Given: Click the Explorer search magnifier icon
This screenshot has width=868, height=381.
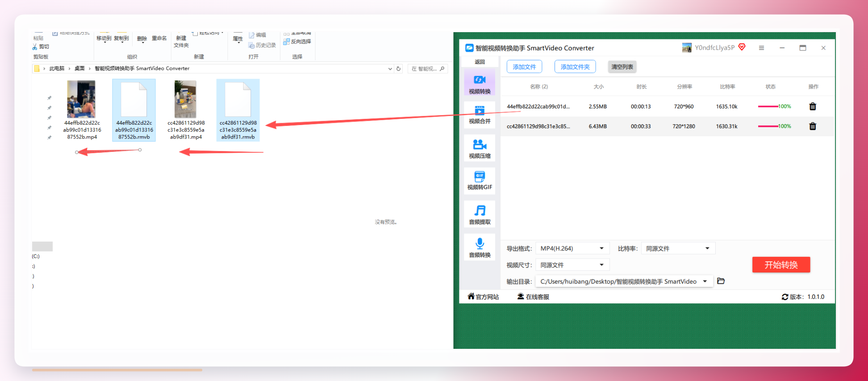Looking at the screenshot, I should pyautogui.click(x=442, y=68).
